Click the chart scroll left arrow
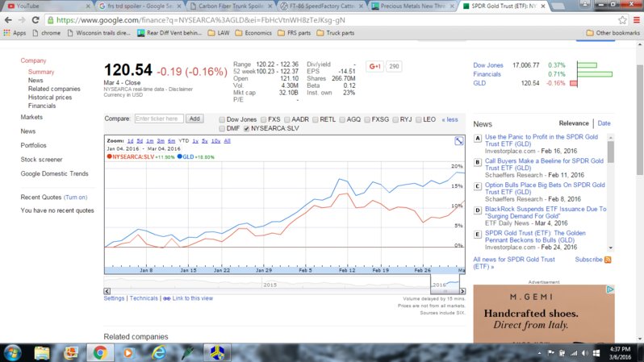The width and height of the screenshot is (644, 362). coord(107,291)
